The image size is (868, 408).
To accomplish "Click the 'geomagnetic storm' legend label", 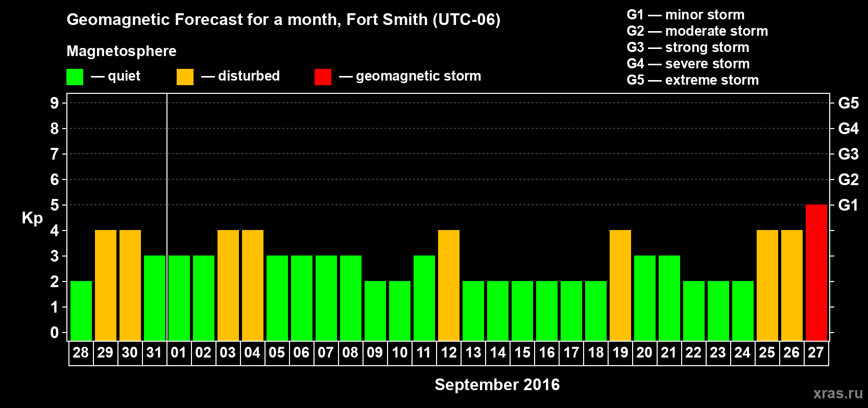I will pyautogui.click(x=419, y=76).
